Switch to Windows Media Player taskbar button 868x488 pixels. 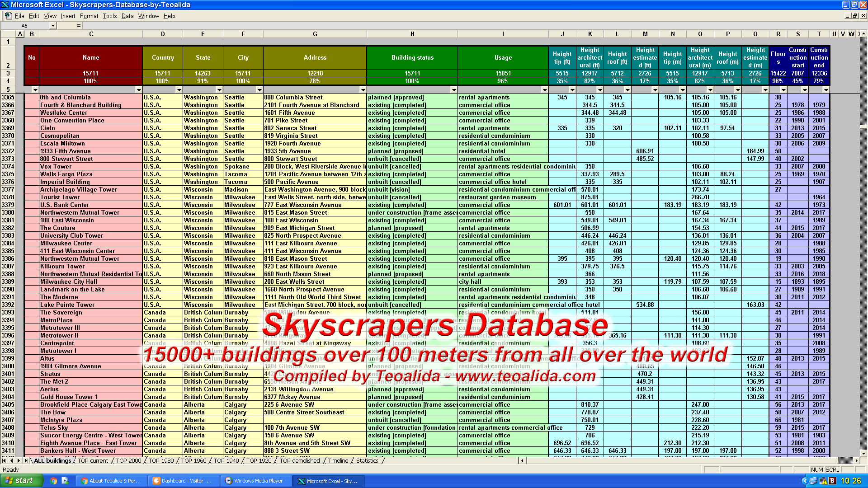click(x=255, y=481)
